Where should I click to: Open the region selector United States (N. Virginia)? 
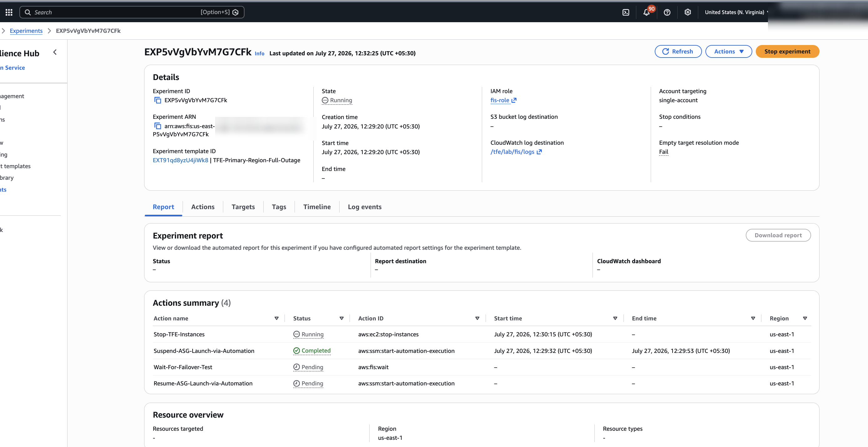(x=736, y=13)
